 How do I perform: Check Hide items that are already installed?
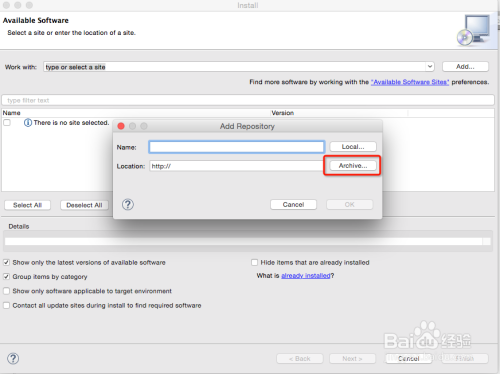pyautogui.click(x=254, y=262)
